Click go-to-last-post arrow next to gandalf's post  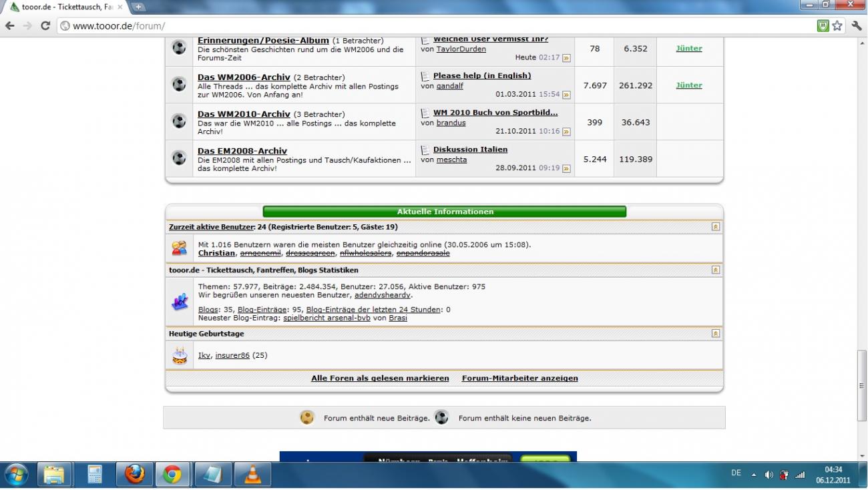click(x=566, y=95)
